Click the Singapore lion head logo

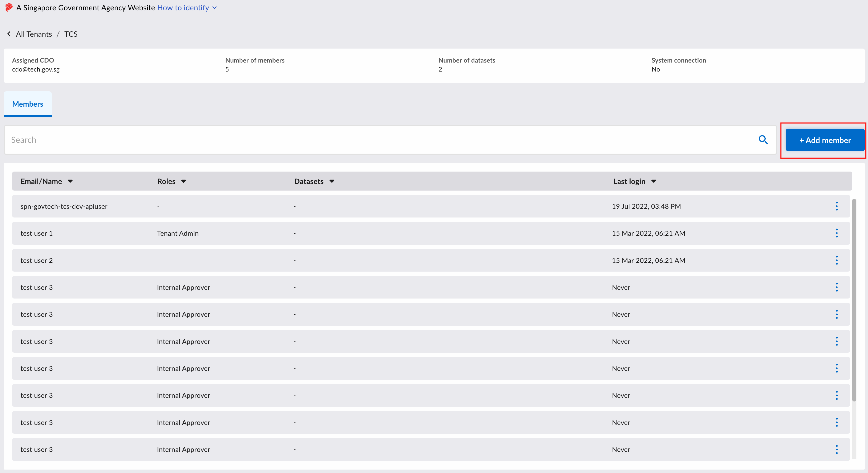[9, 7]
